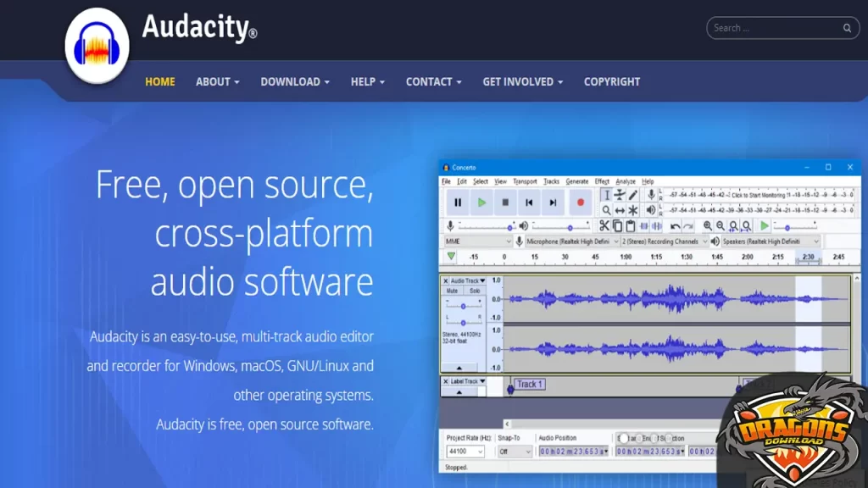The height and width of the screenshot is (488, 868).
Task: Solo the Audio Track
Action: tap(475, 291)
